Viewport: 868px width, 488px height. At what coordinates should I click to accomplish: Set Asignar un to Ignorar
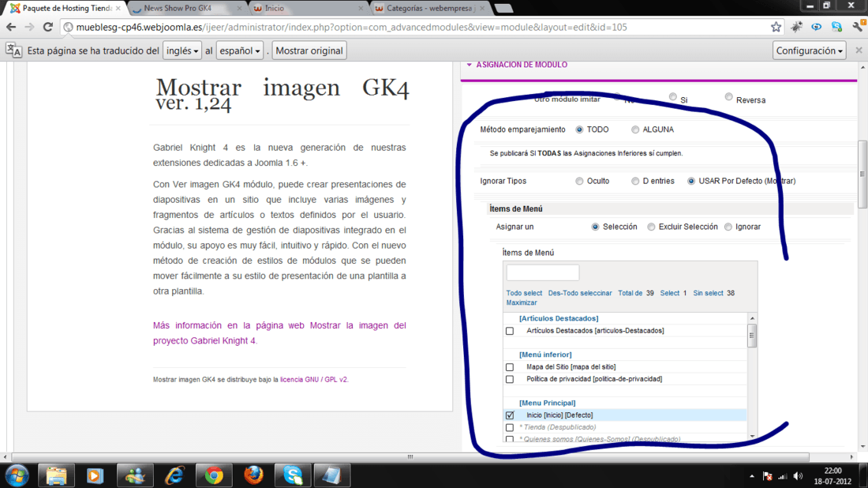pos(728,227)
